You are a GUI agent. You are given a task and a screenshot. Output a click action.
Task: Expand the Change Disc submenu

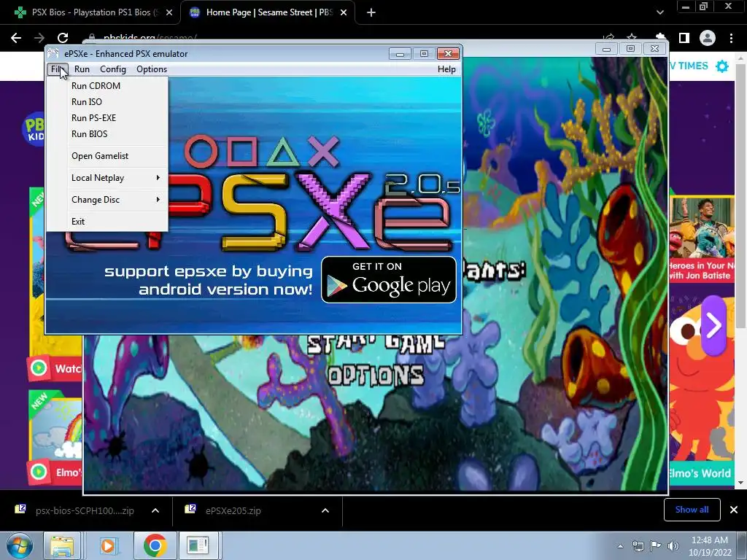click(x=107, y=200)
